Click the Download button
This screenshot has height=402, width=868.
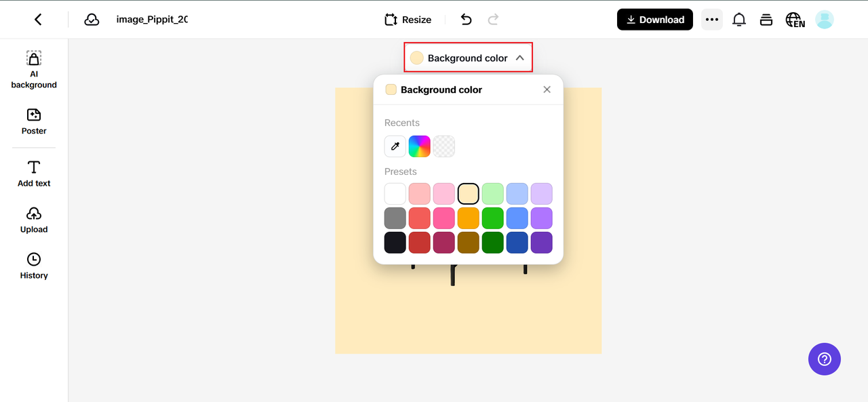[654, 20]
